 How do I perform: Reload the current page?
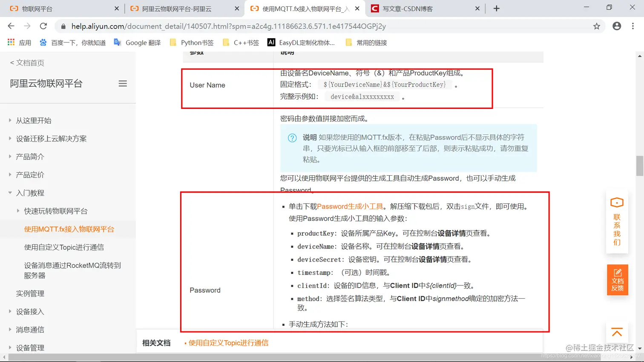(x=43, y=26)
